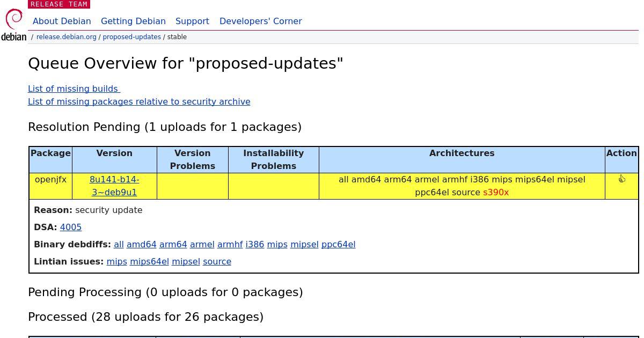Click the 'Reason: security update' text
Viewport: 644px width, 338px height.
(88, 210)
